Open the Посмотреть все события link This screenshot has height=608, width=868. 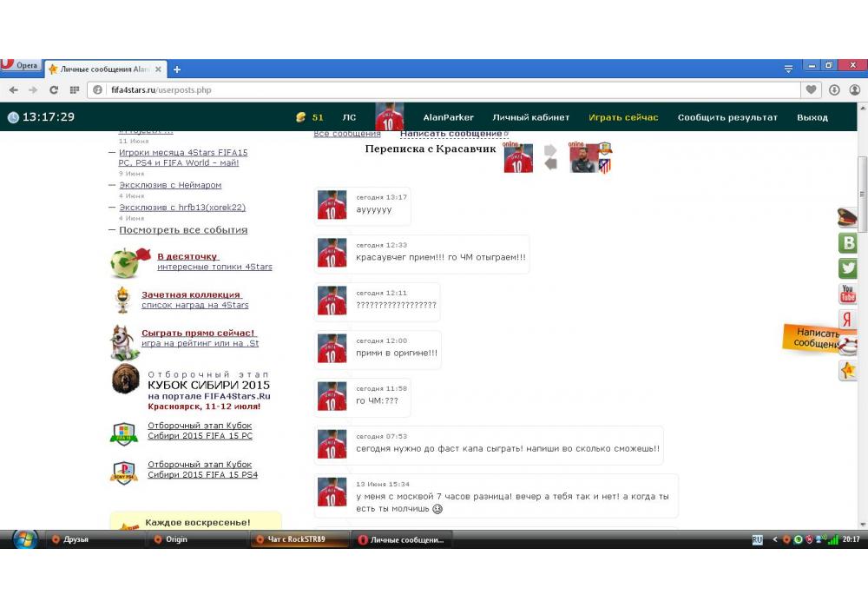183,230
